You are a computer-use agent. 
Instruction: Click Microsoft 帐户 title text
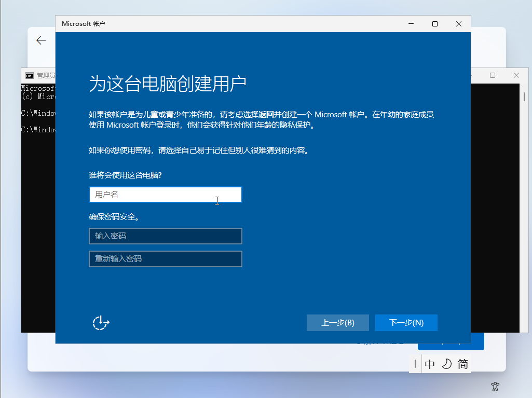84,24
